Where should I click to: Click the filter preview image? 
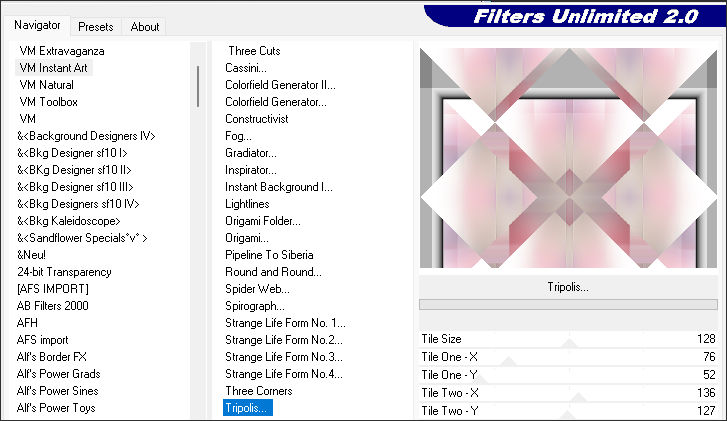pyautogui.click(x=568, y=158)
